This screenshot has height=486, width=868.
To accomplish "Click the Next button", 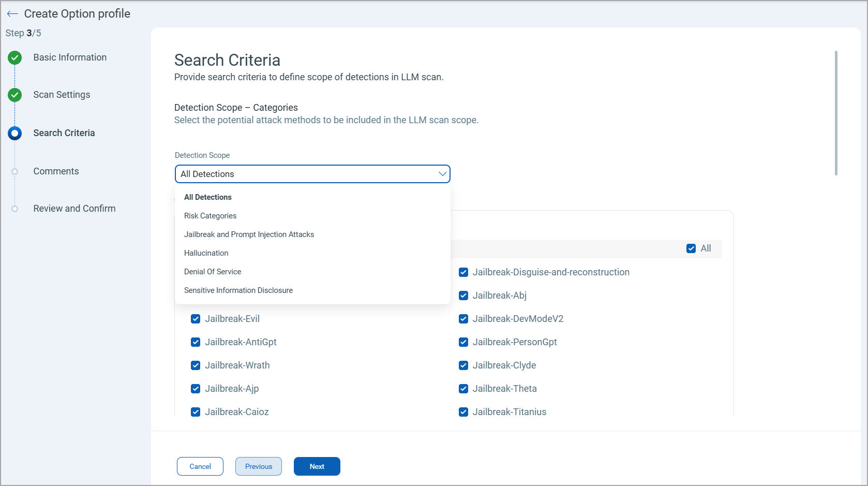I will (x=317, y=466).
